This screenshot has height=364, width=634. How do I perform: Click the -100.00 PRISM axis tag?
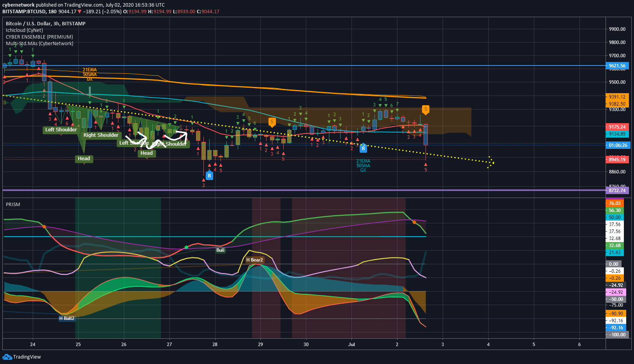(x=617, y=335)
